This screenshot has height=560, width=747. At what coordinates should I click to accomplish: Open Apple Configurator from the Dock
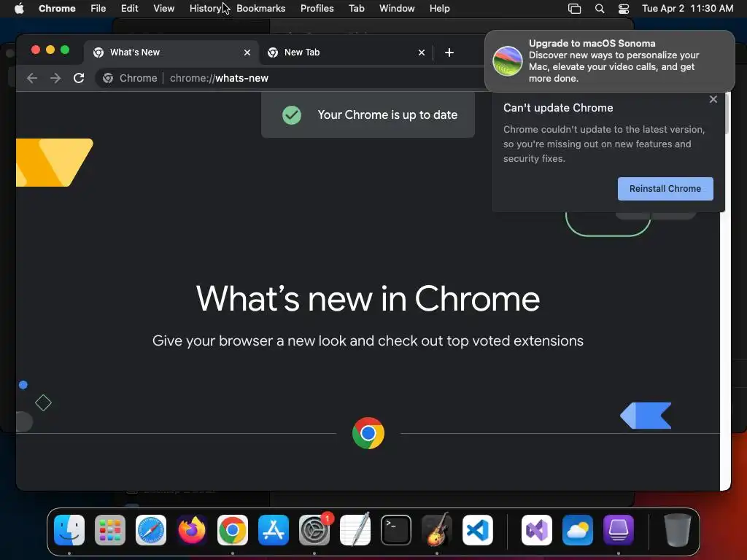click(619, 530)
